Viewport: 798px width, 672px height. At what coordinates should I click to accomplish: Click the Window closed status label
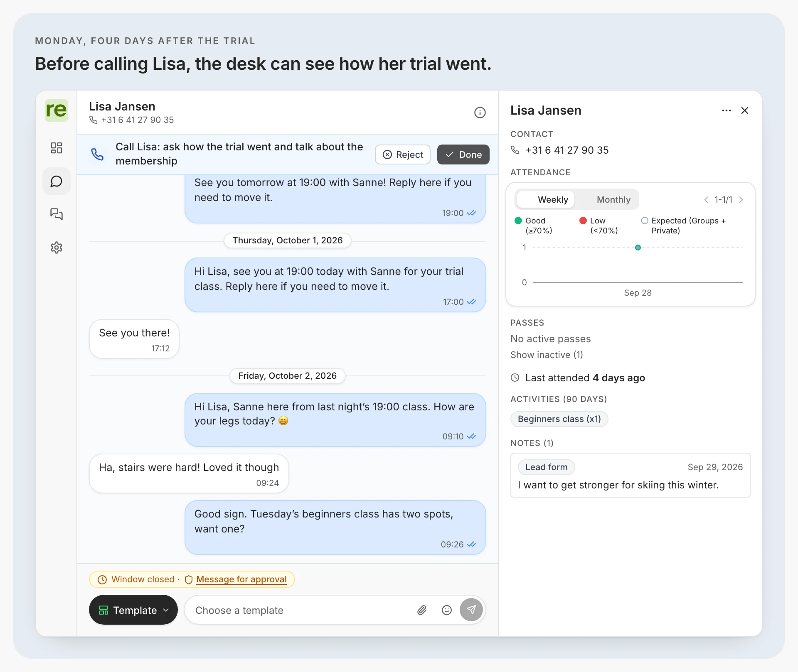tap(143, 579)
